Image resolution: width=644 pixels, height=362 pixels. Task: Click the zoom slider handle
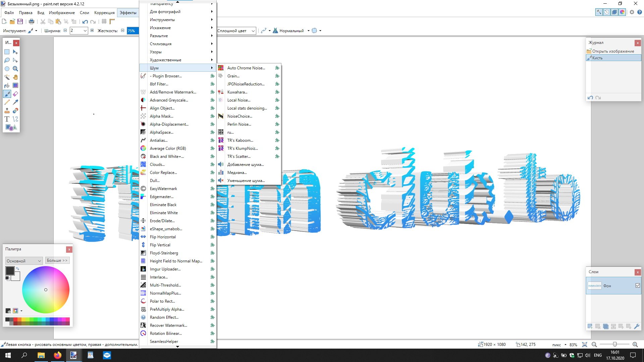click(x=614, y=344)
